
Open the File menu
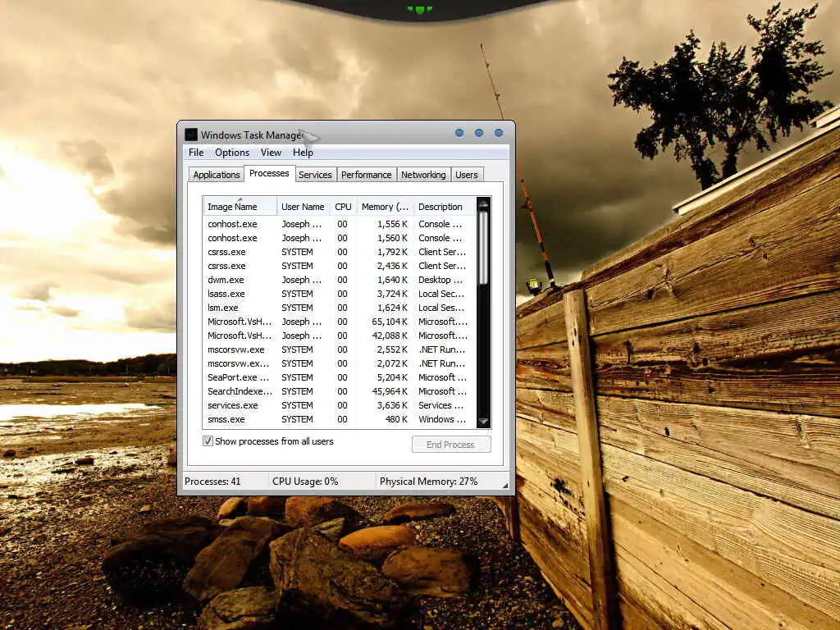196,153
